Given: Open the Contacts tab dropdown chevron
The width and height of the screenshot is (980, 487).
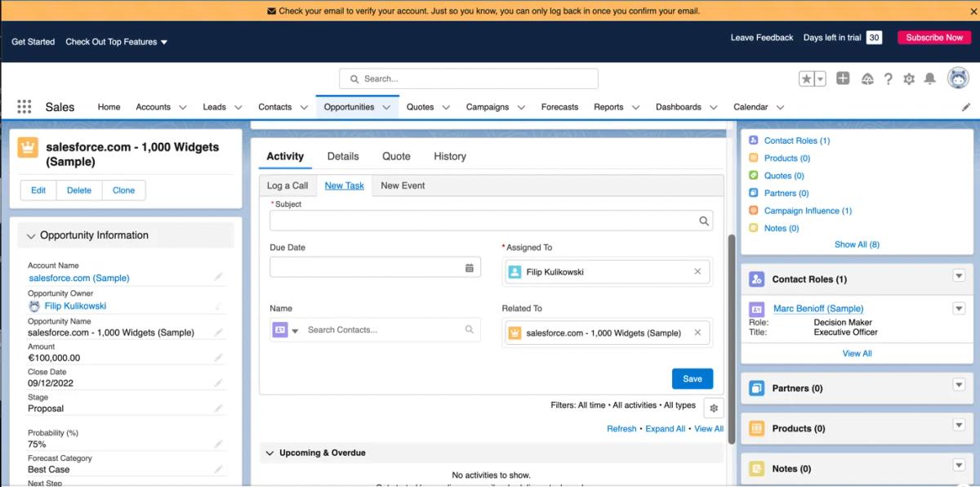Looking at the screenshot, I should point(304,107).
